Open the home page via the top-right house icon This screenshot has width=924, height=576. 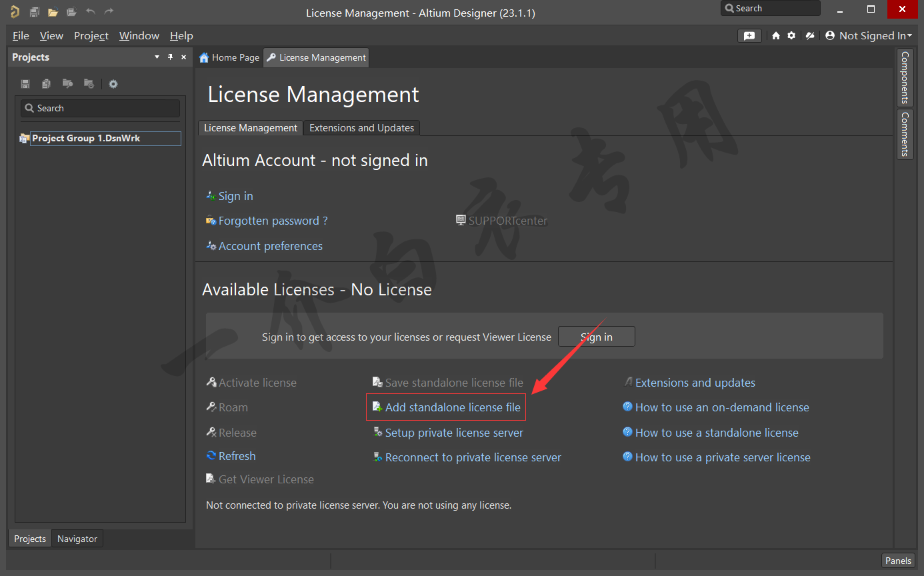tap(776, 36)
